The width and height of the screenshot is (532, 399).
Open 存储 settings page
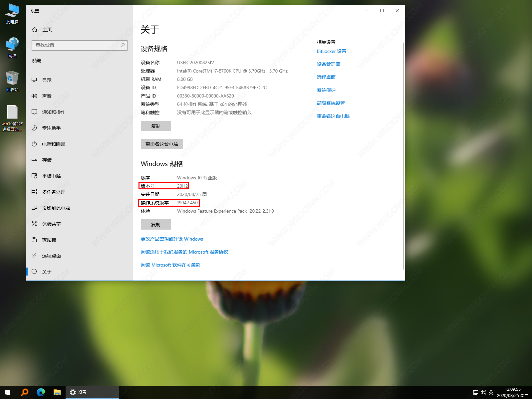80,160
